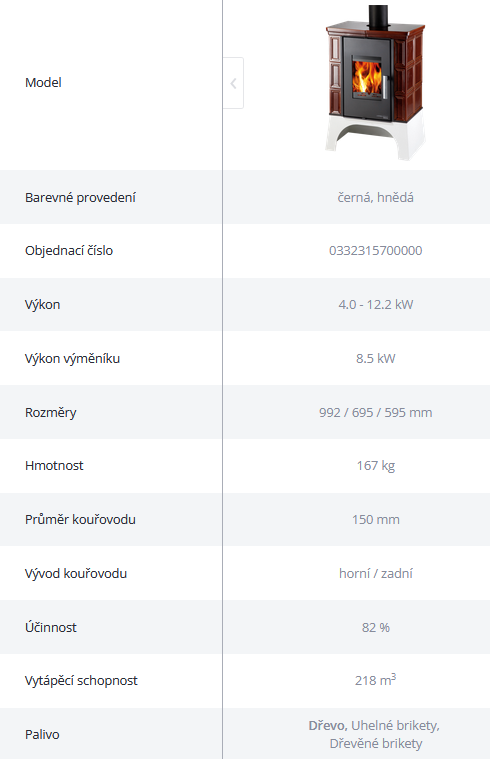Click order number 0332315700000
The height and width of the screenshot is (759, 490).
(376, 251)
